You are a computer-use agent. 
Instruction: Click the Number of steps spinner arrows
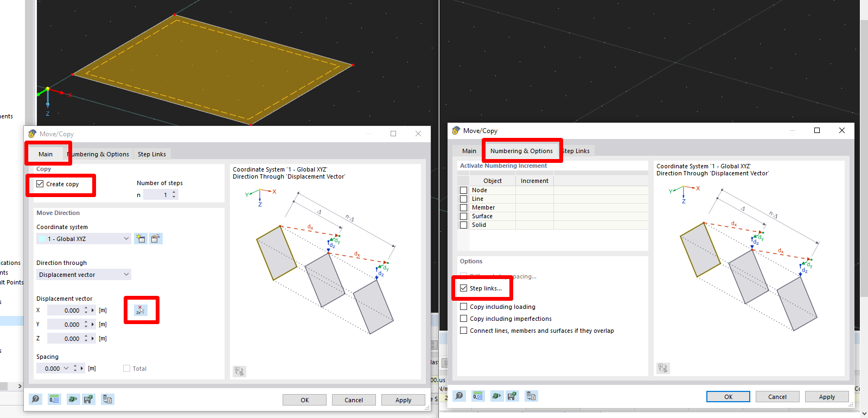[174, 194]
